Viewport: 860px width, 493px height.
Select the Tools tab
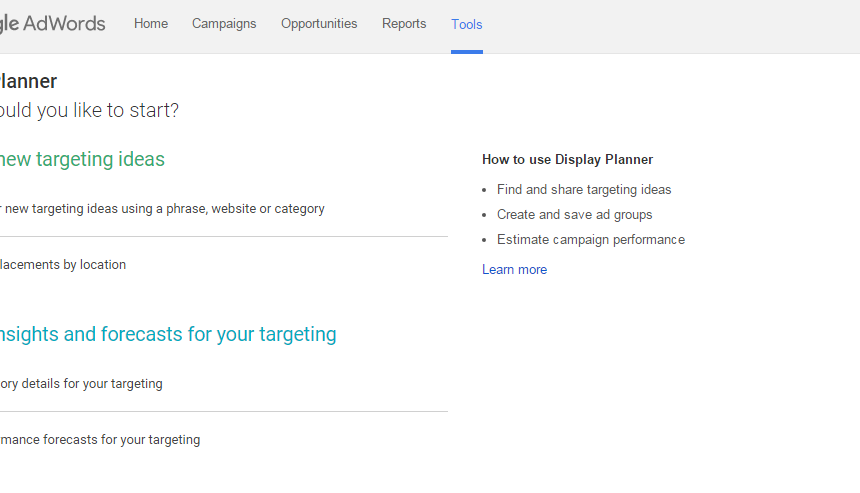coord(467,25)
